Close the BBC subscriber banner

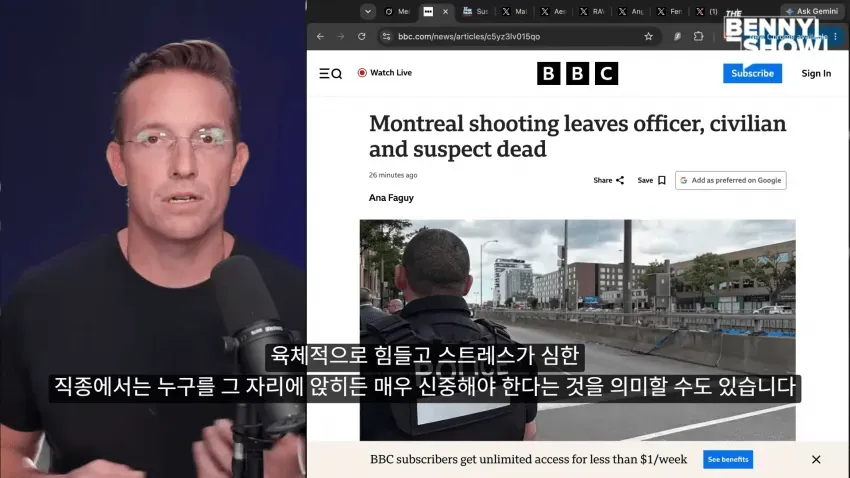coord(816,460)
